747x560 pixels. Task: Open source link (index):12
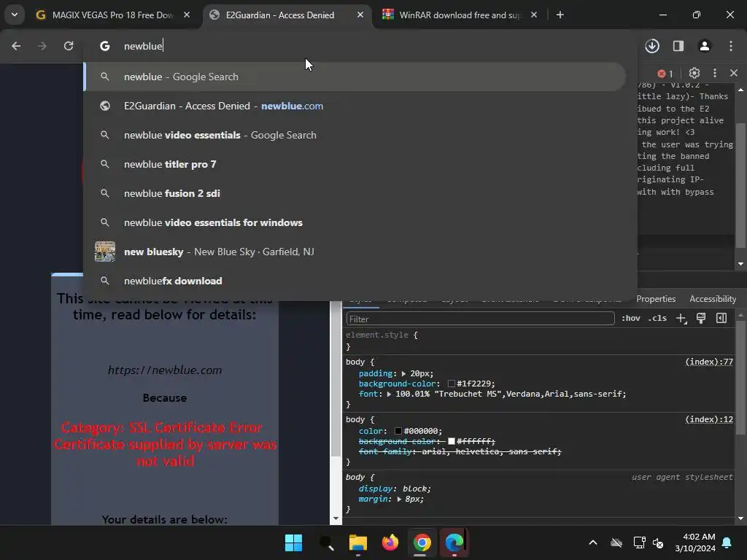tap(709, 419)
